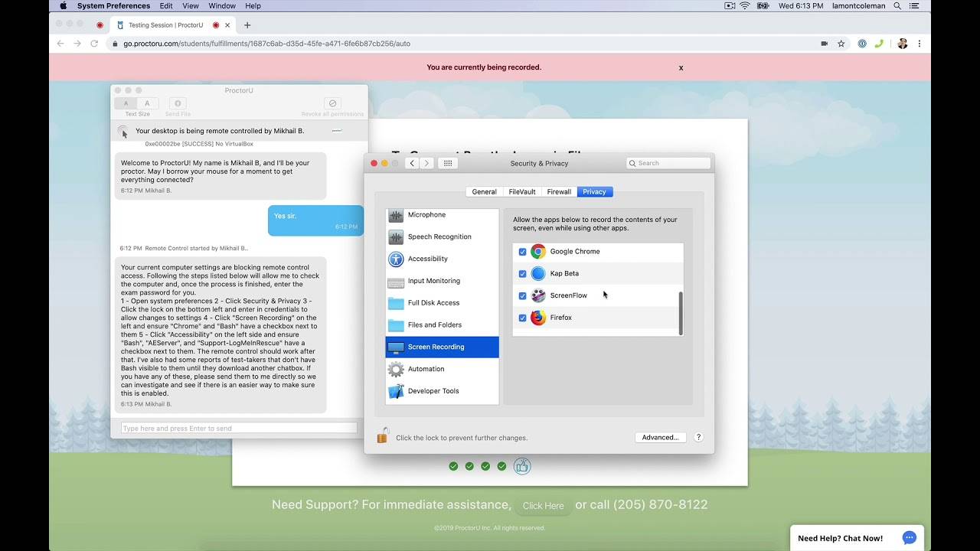Open Chrome's three-dot menu
980x551 pixels.
pyautogui.click(x=920, y=44)
